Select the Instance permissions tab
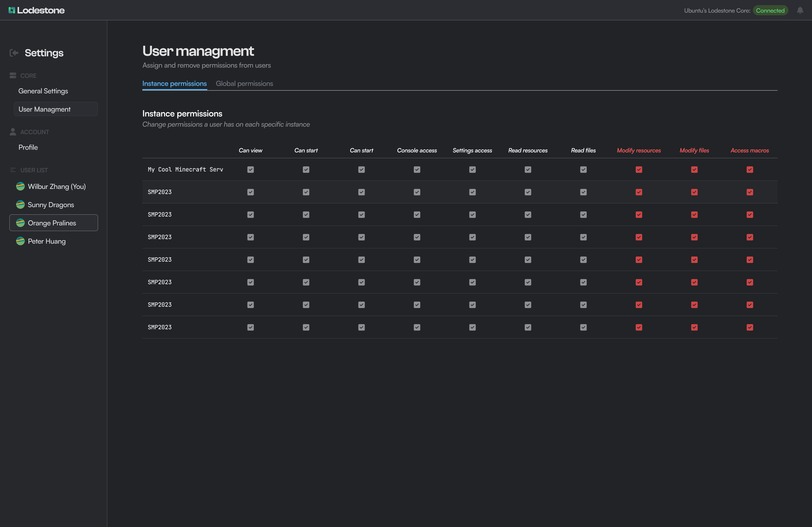Image resolution: width=812 pixels, height=527 pixels. [x=174, y=83]
